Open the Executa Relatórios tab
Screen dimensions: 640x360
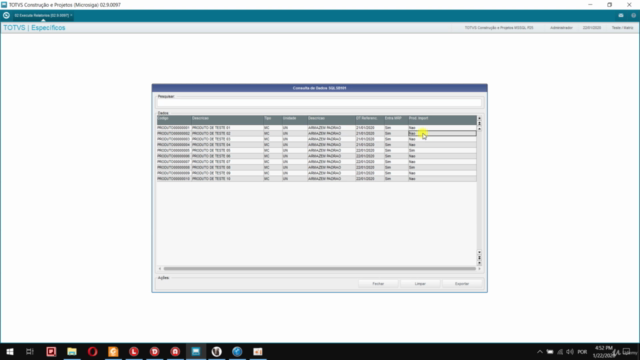click(43, 16)
